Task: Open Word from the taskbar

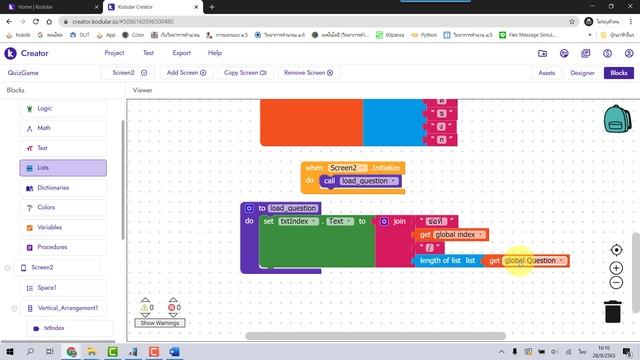Action: (x=174, y=351)
